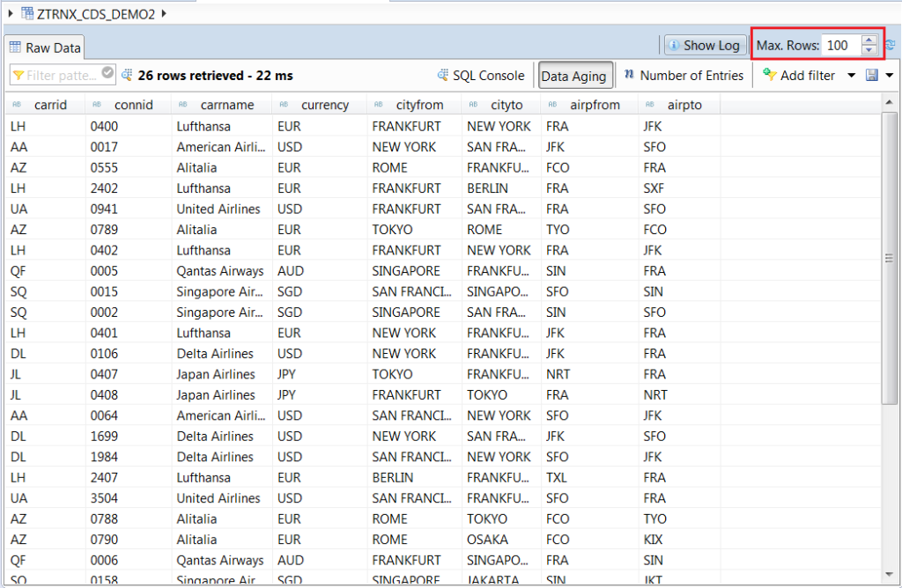Click the airpto column header
Viewport: 902px width, 588px height.
click(679, 105)
